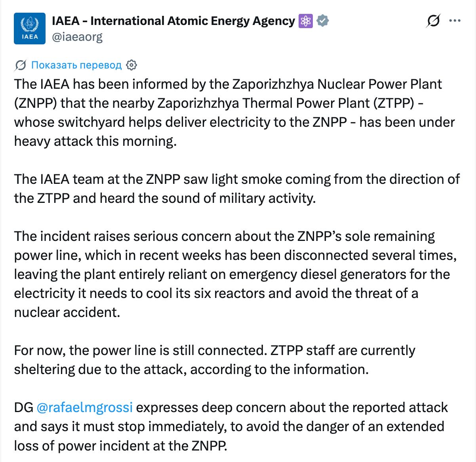
Task: Click the translate icon before Показать перевод
Action: (x=21, y=65)
